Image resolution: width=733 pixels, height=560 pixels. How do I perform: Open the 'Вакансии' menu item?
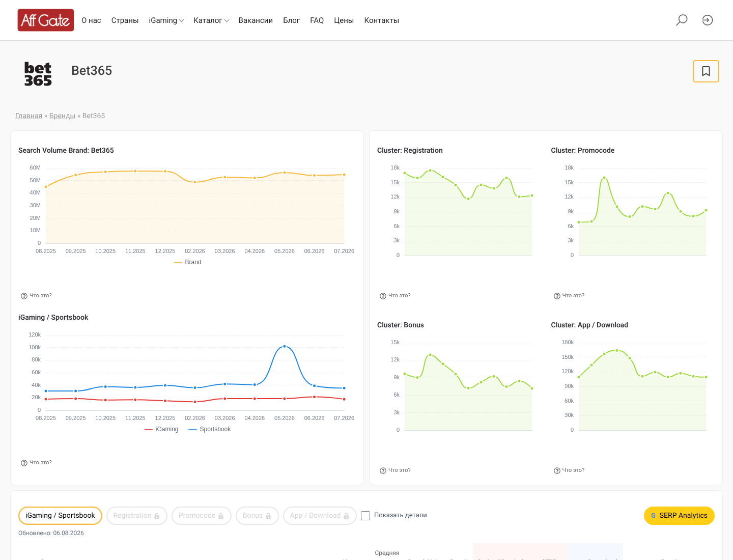(x=256, y=20)
